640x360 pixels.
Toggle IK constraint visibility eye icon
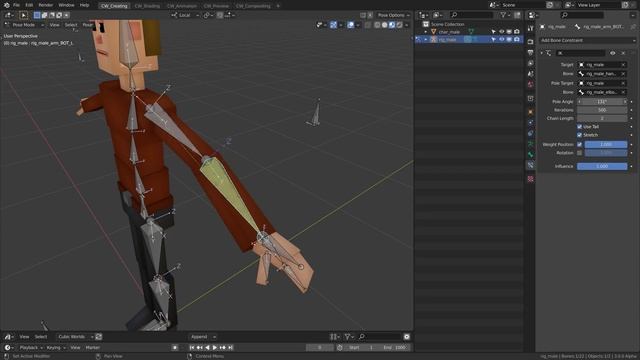[613, 53]
